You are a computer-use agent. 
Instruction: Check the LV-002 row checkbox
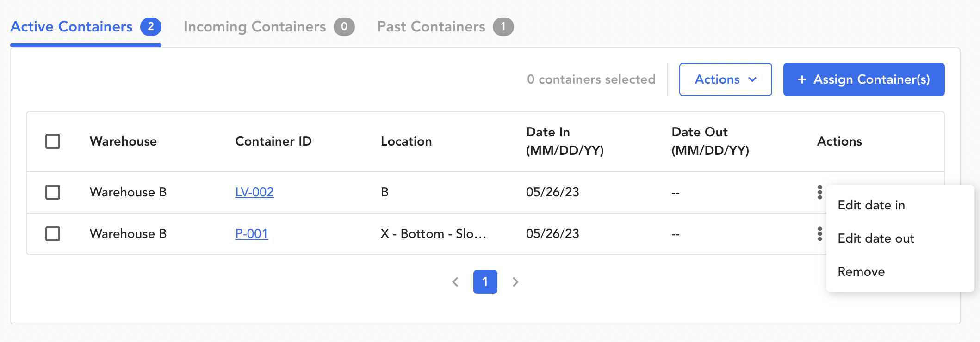point(53,192)
